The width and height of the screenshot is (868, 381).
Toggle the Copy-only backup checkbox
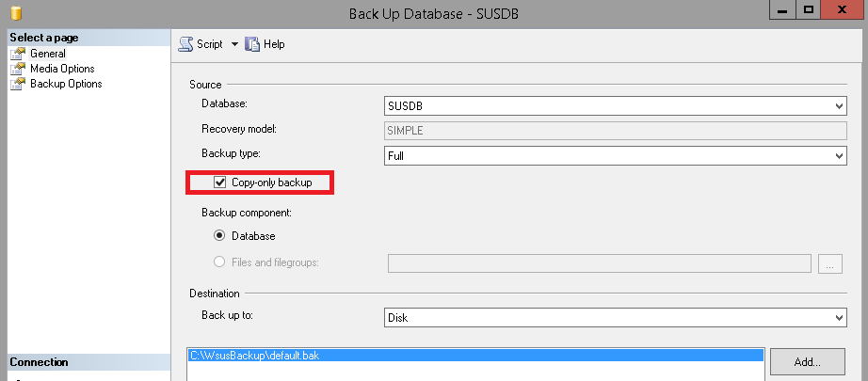click(219, 183)
